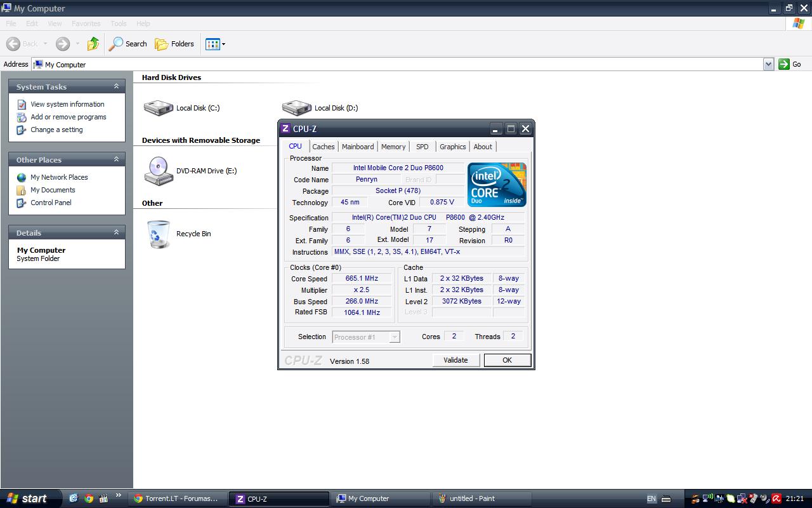Switch to Torrent.LT Chrome taskbar button
Image resolution: width=812 pixels, height=508 pixels.
point(178,498)
